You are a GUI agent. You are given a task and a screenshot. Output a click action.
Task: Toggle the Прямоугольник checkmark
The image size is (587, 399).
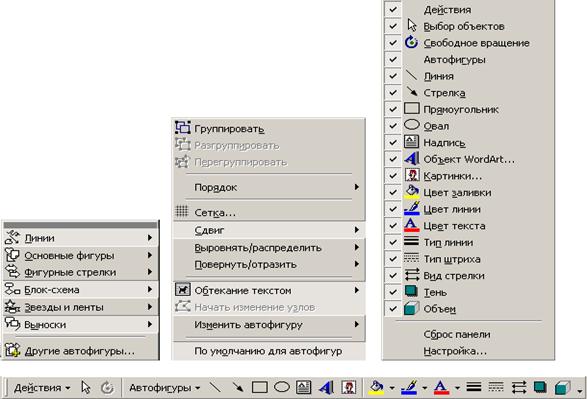click(x=393, y=109)
